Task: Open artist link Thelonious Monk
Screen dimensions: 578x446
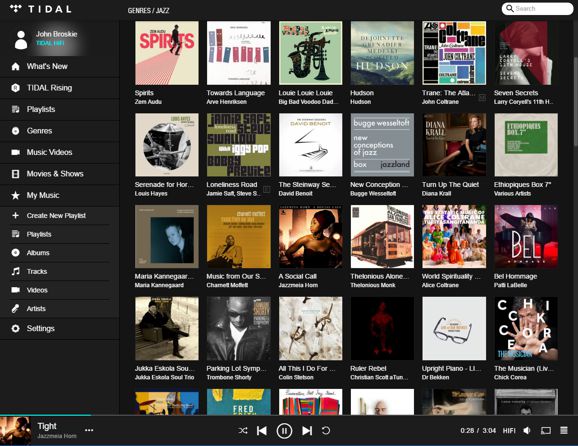Action: click(373, 285)
